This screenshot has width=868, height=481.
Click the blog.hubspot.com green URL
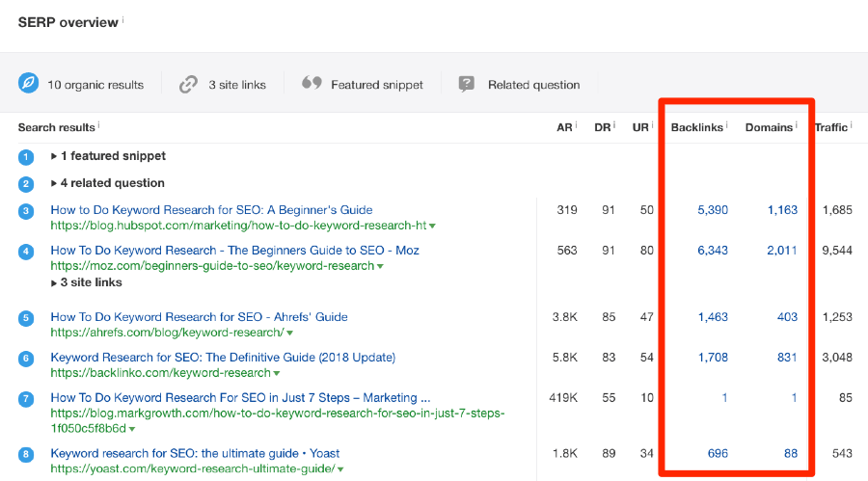point(238,226)
